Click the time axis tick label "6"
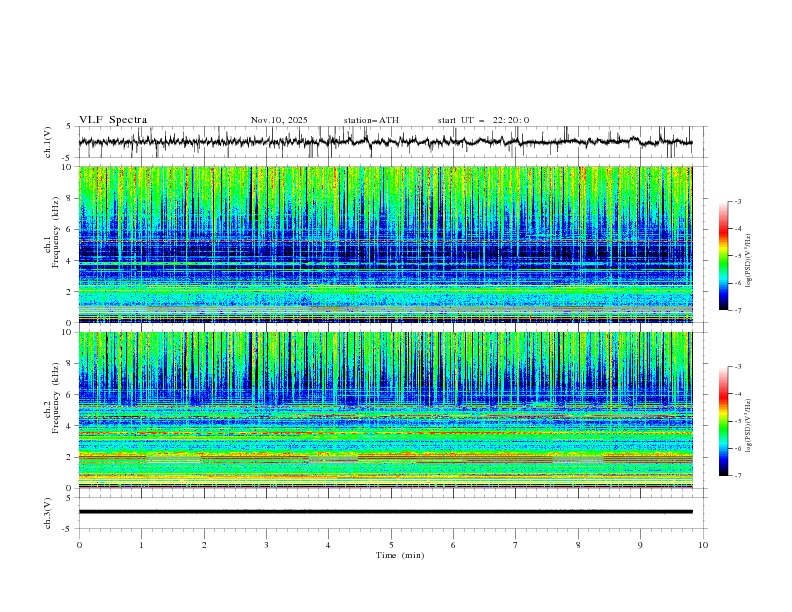This screenshot has width=792, height=612. (x=453, y=545)
